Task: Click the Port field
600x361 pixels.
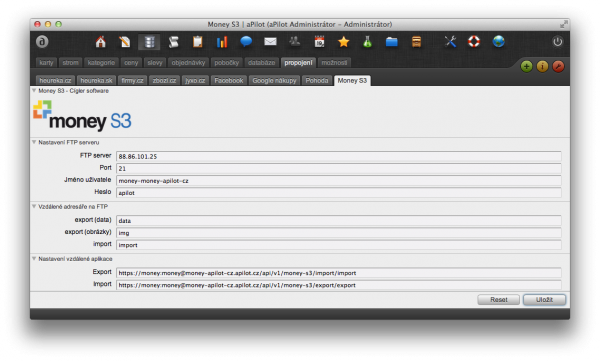Action: tap(339, 168)
